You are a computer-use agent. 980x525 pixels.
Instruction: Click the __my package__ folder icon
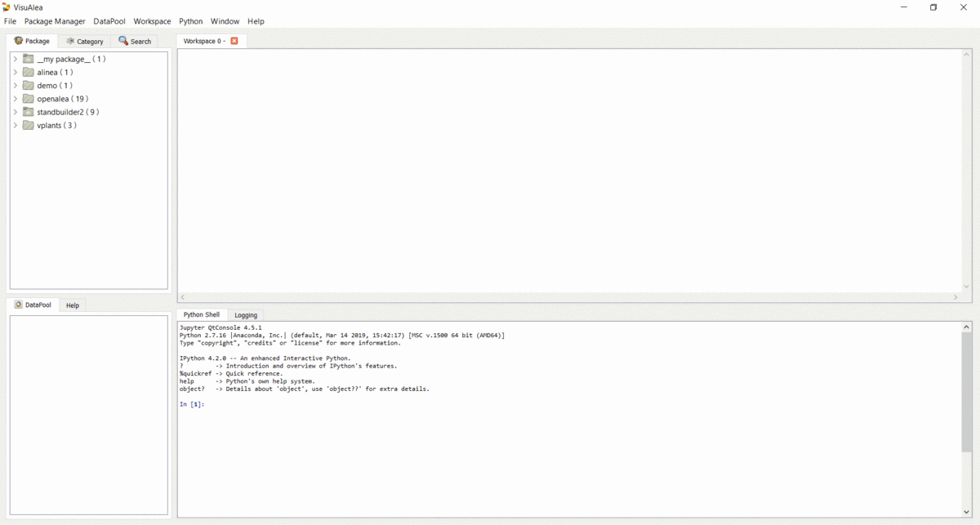29,59
